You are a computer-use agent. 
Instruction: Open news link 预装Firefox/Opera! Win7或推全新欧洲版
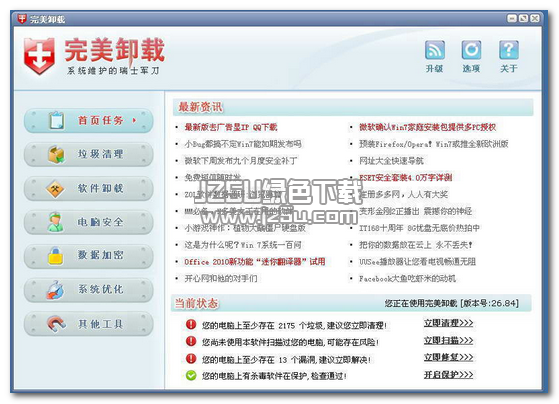coord(434,144)
